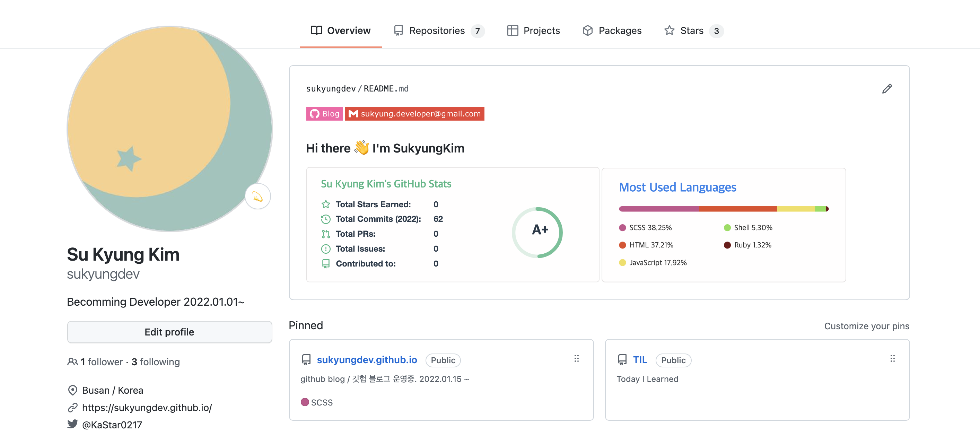
Task: Click the moon profile avatar image
Action: coord(169,128)
